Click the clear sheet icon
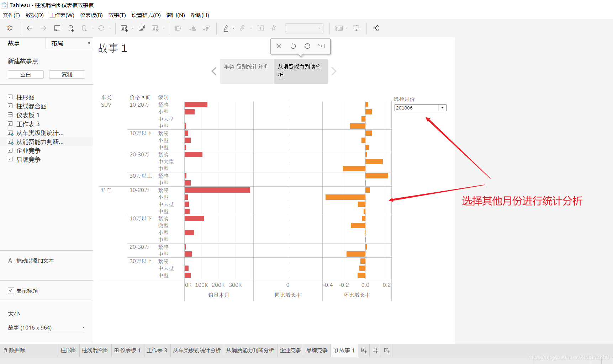 [x=155, y=28]
